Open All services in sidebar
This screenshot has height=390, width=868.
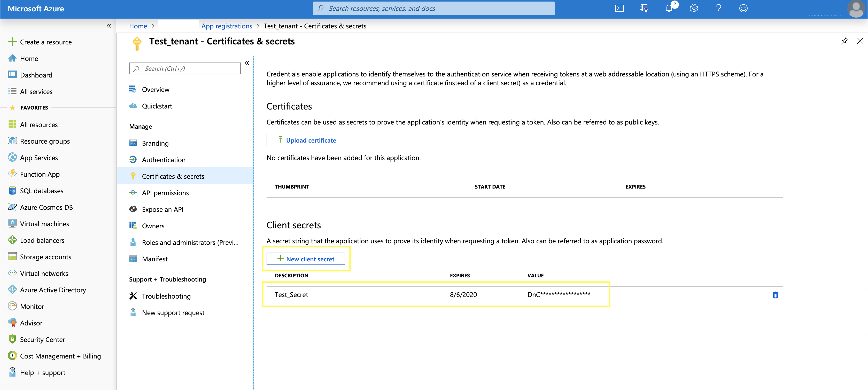[36, 92]
